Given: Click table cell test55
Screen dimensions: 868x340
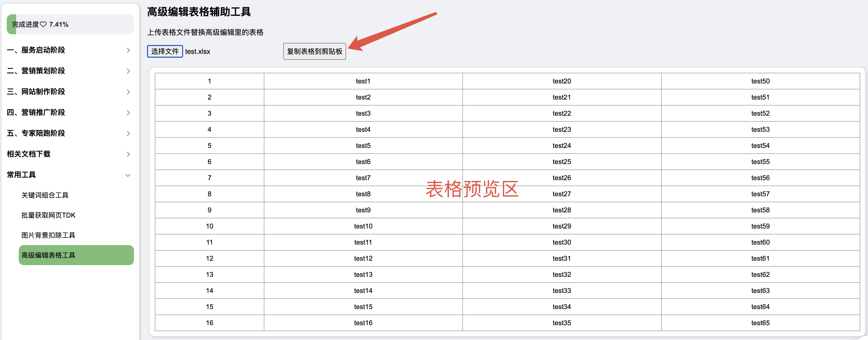Looking at the screenshot, I should (x=761, y=162).
